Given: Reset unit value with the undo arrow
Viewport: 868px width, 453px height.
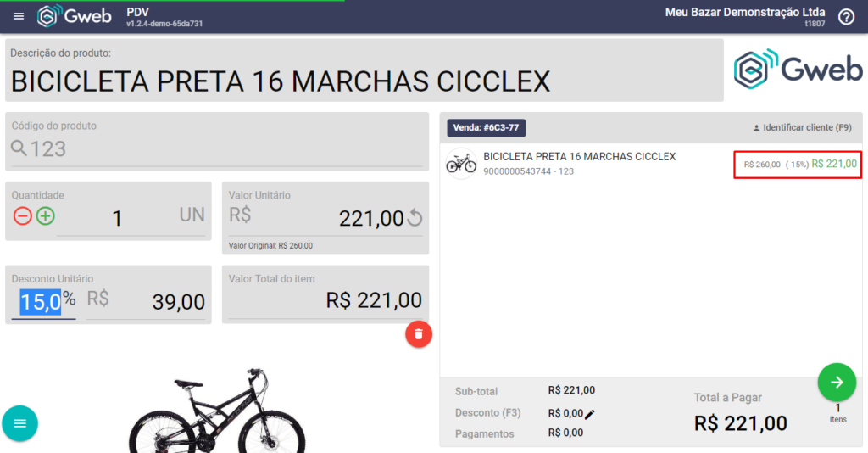Looking at the screenshot, I should click(415, 218).
